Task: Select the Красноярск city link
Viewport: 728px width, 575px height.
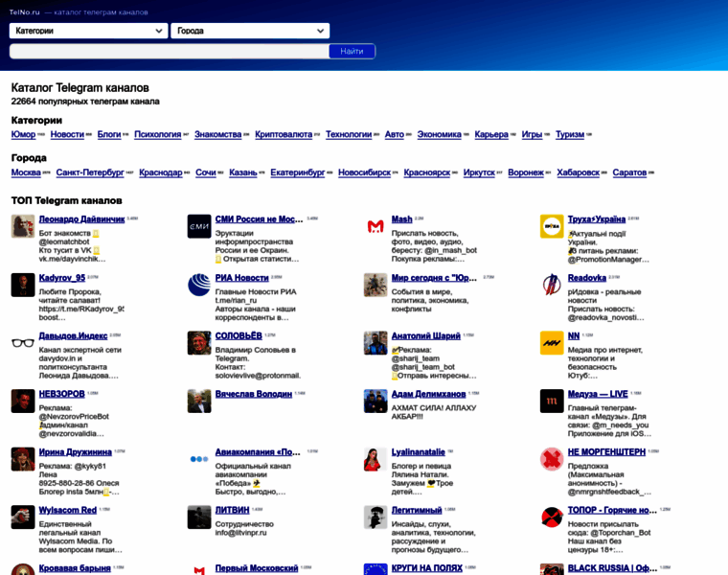Action: [427, 172]
